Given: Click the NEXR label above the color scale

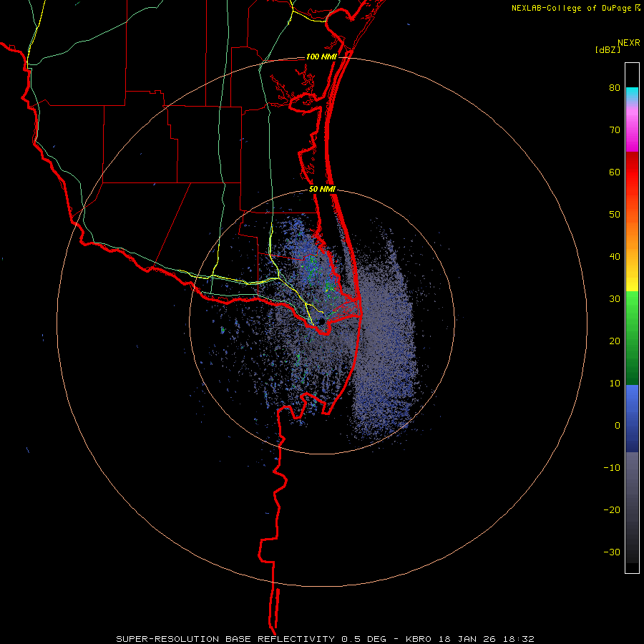Looking at the screenshot, I should [x=629, y=43].
